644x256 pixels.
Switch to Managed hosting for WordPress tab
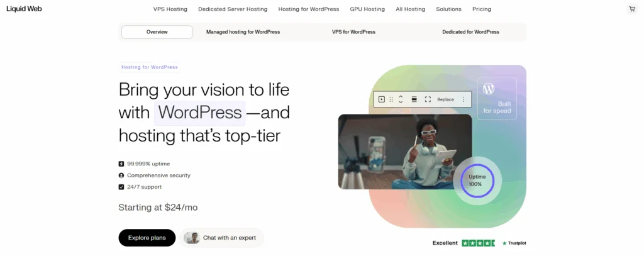243,32
